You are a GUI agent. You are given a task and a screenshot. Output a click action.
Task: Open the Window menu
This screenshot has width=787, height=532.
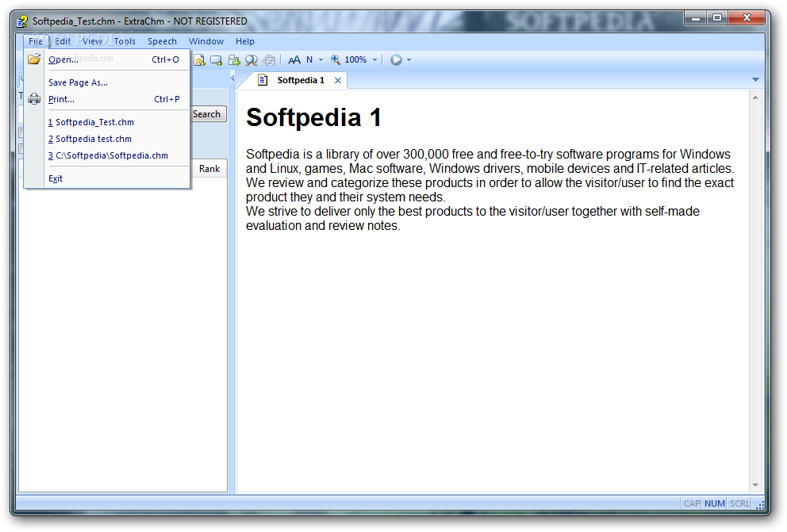point(206,41)
